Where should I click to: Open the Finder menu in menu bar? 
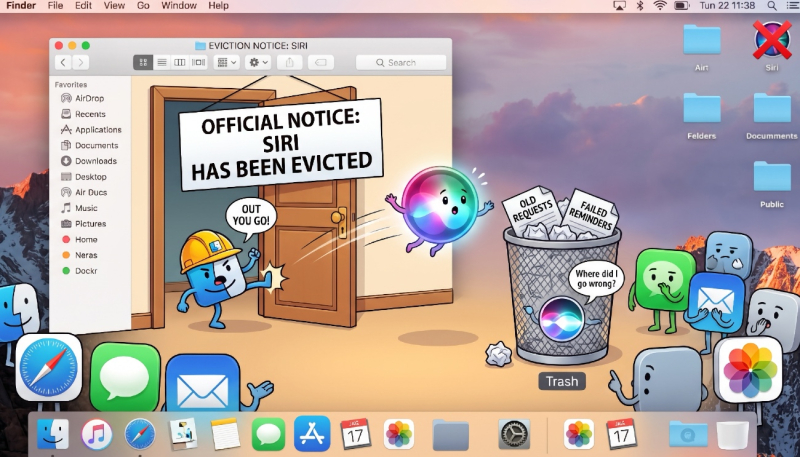pyautogui.click(x=21, y=6)
